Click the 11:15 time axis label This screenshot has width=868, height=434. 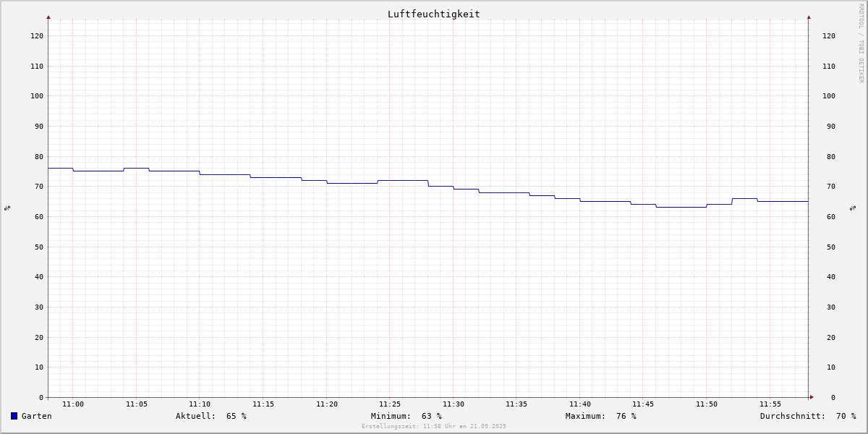[x=263, y=404]
